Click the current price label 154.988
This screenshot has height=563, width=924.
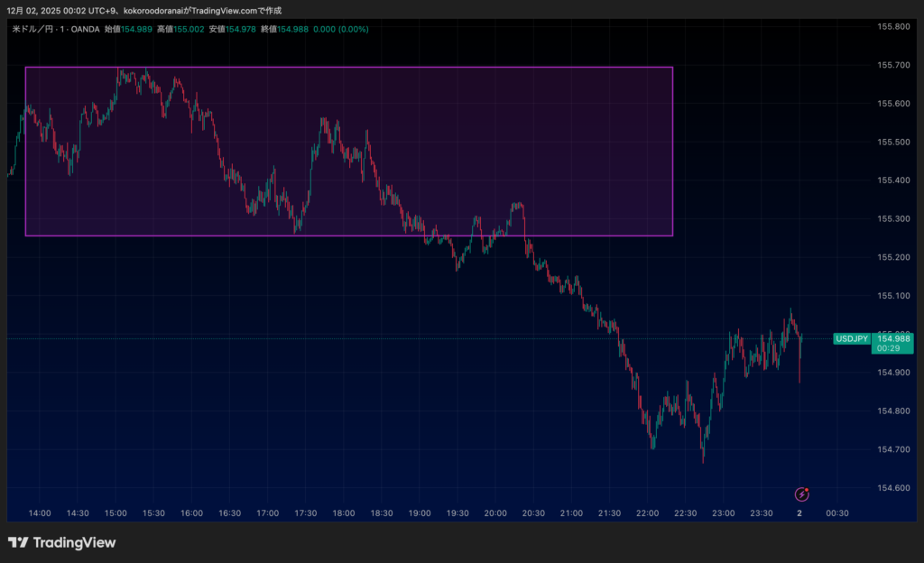tap(893, 338)
